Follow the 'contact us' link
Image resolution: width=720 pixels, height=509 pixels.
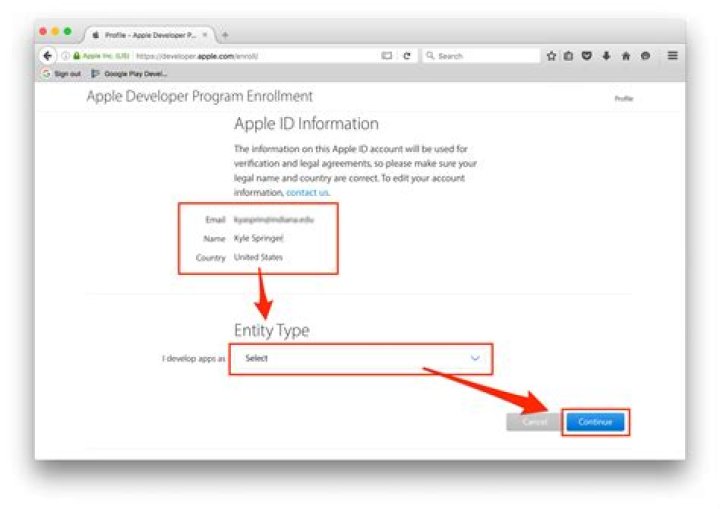(x=307, y=191)
